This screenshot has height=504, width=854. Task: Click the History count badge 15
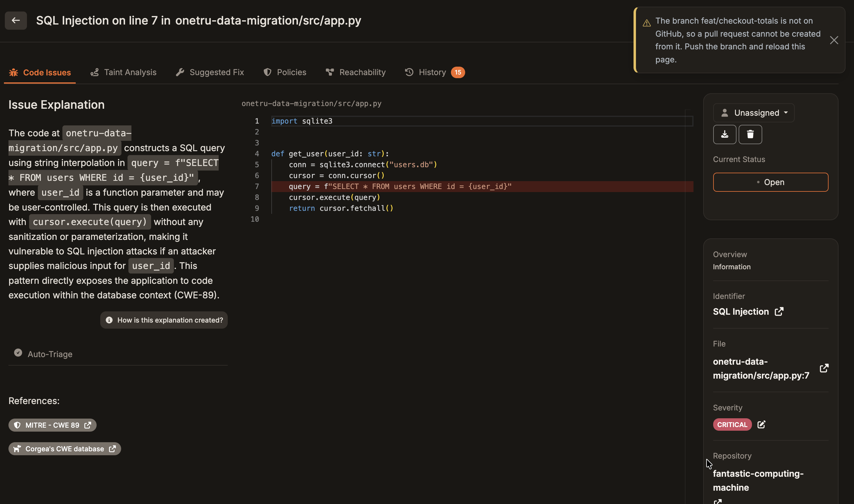coord(458,72)
